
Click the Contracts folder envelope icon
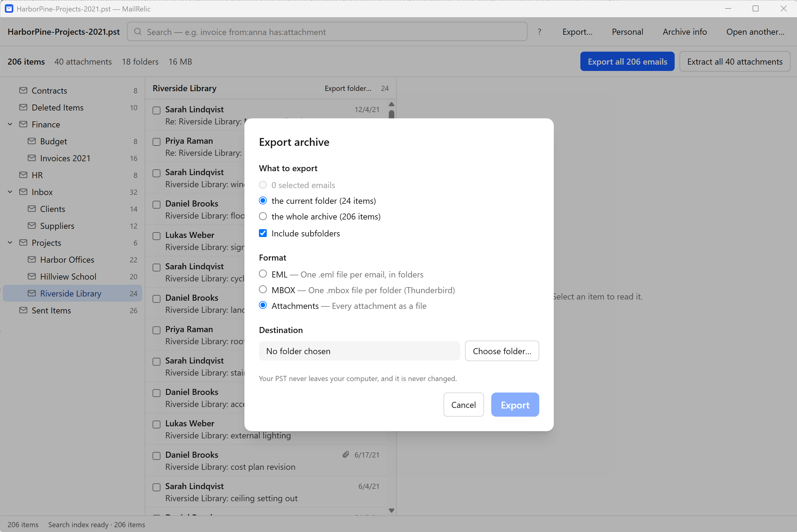click(x=23, y=90)
